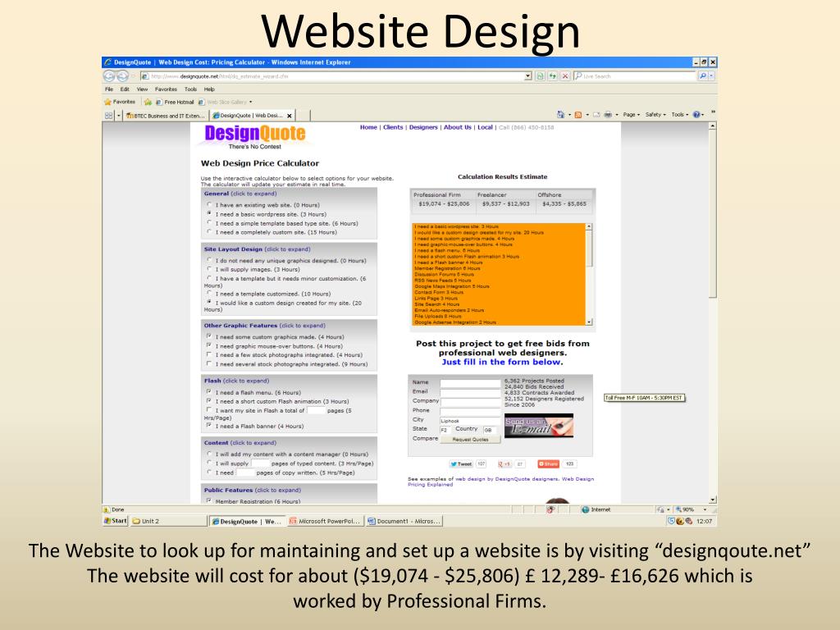
Task: Go forward with the IE Forward arrow
Action: click(123, 76)
